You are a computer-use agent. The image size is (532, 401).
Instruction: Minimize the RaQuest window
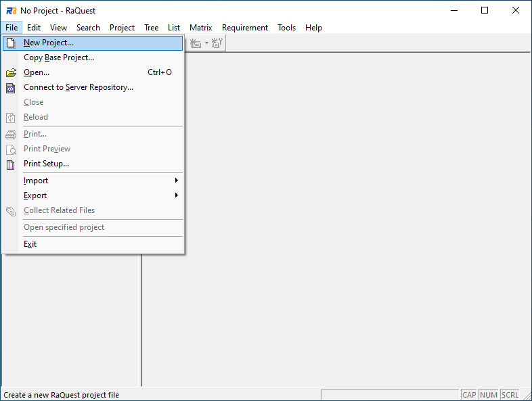(x=454, y=11)
